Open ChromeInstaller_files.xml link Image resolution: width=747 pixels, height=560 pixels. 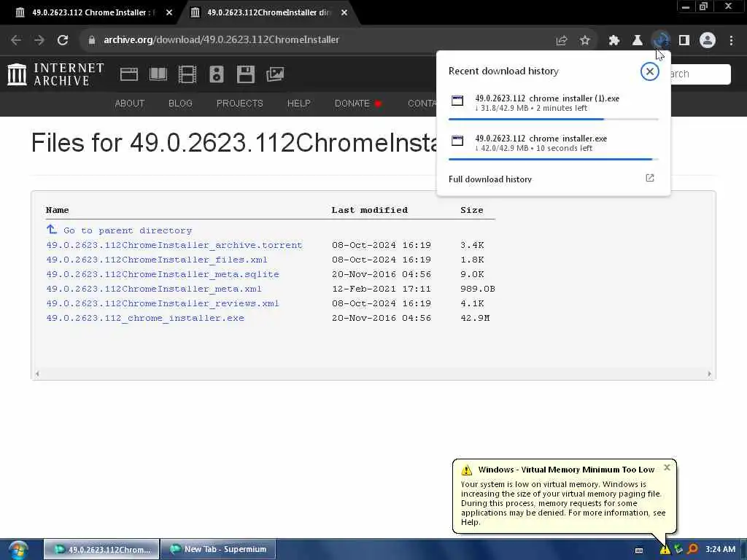(157, 260)
